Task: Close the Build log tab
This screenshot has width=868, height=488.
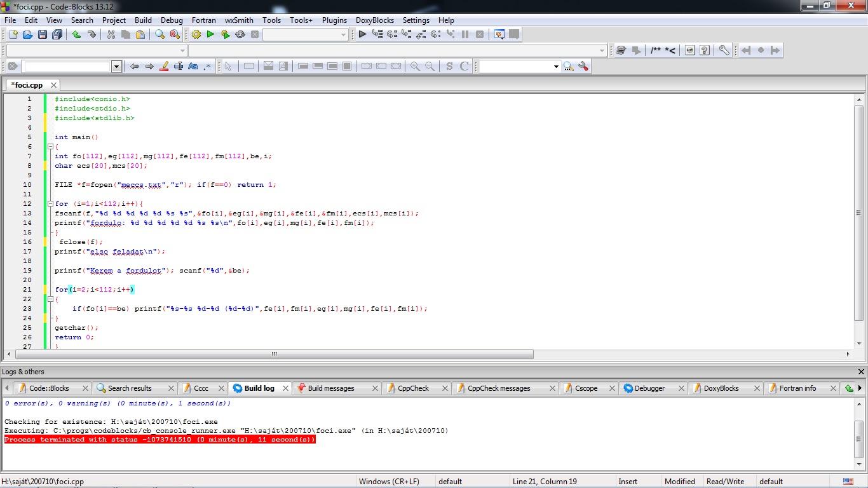Action: (285, 388)
